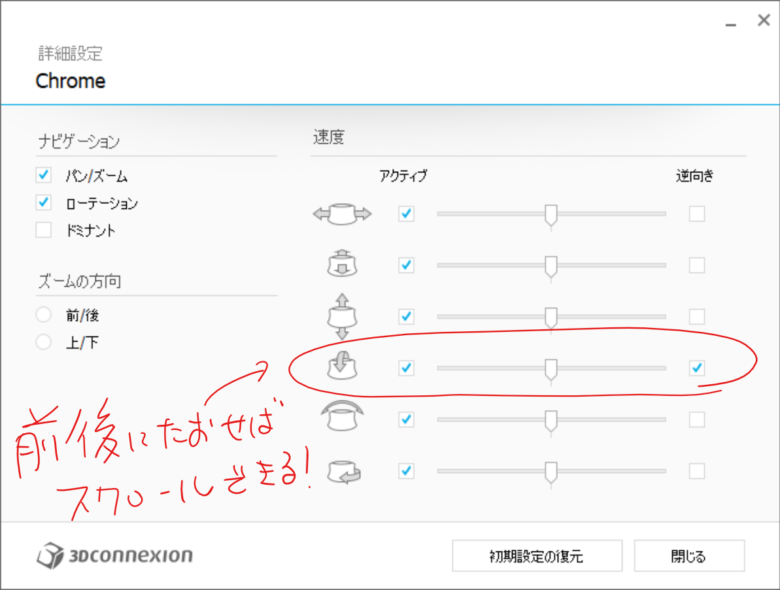780x590 pixels.
Task: Toggle active checkbox for tilt axis
Action: [406, 368]
